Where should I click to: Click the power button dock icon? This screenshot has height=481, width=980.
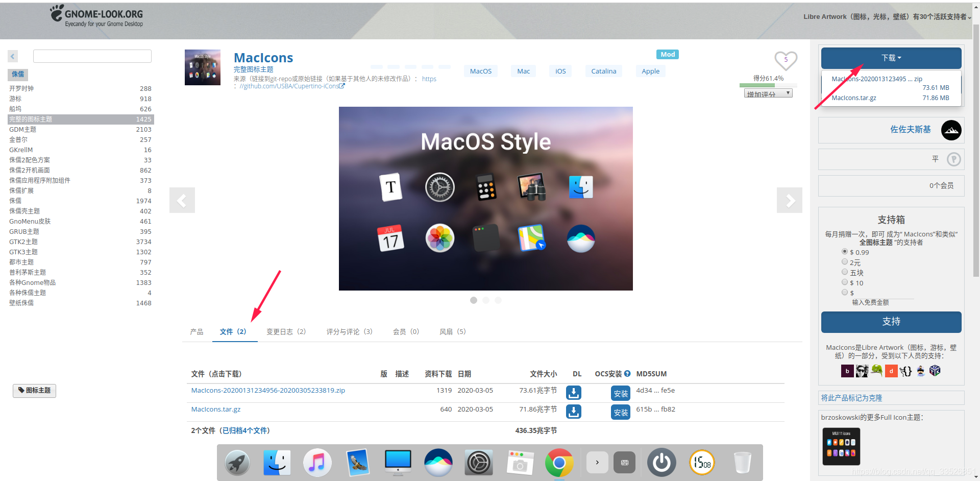(661, 463)
